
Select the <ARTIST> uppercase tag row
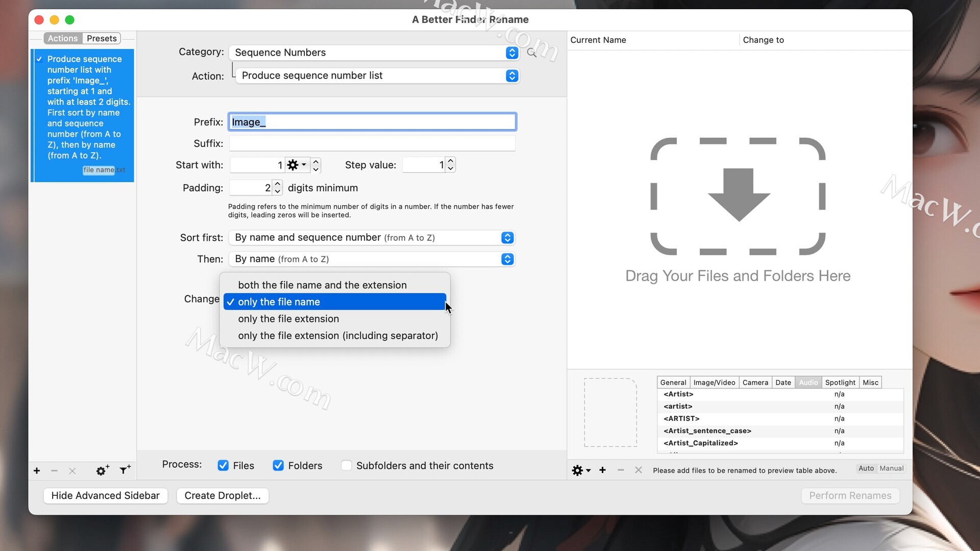click(780, 419)
